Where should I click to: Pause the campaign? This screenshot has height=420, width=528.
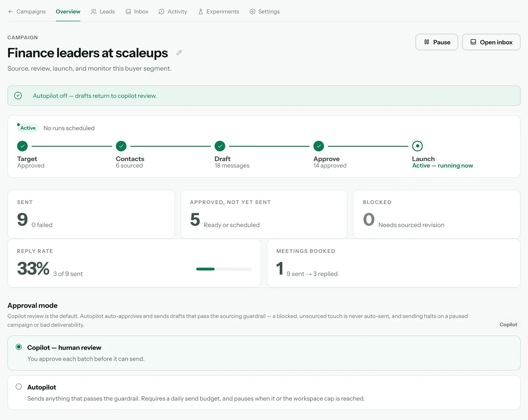click(x=437, y=42)
